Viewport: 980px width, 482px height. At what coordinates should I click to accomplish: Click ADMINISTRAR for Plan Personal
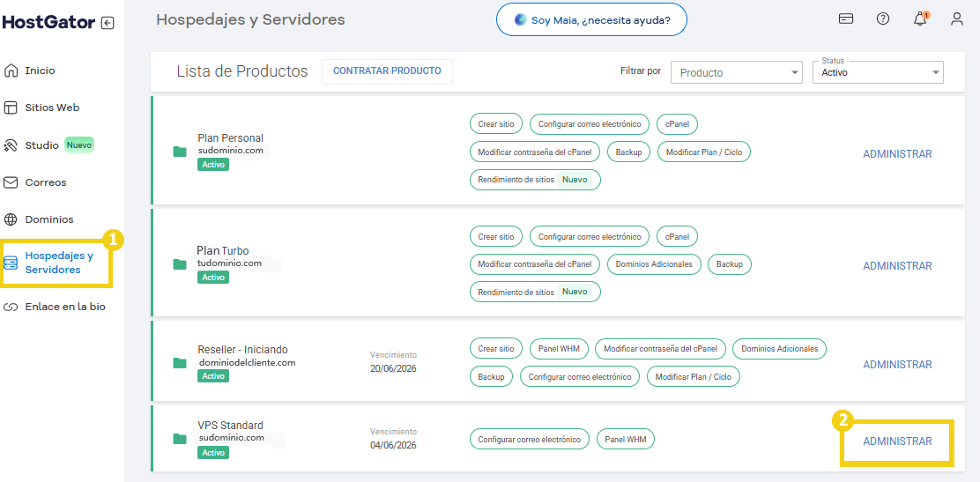coord(897,154)
